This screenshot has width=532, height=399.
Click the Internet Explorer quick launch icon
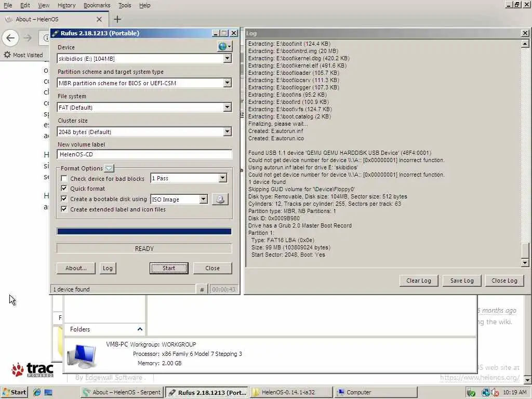[x=37, y=392]
